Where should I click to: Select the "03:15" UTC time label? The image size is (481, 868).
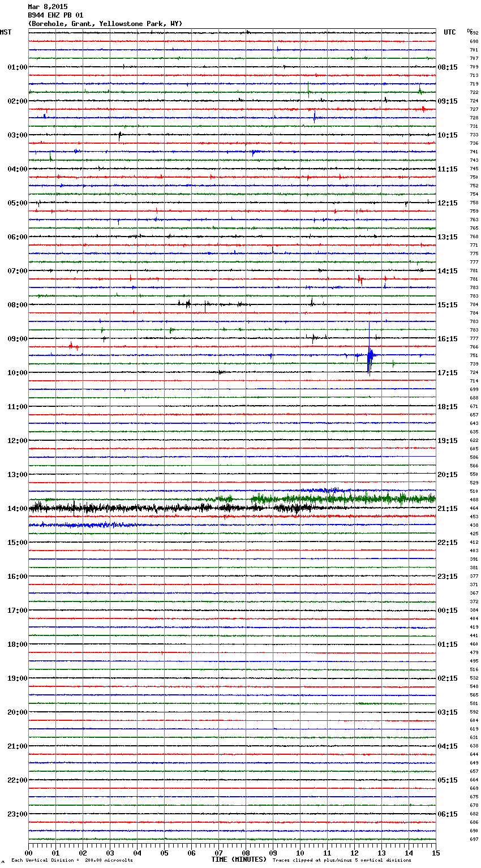pos(448,712)
